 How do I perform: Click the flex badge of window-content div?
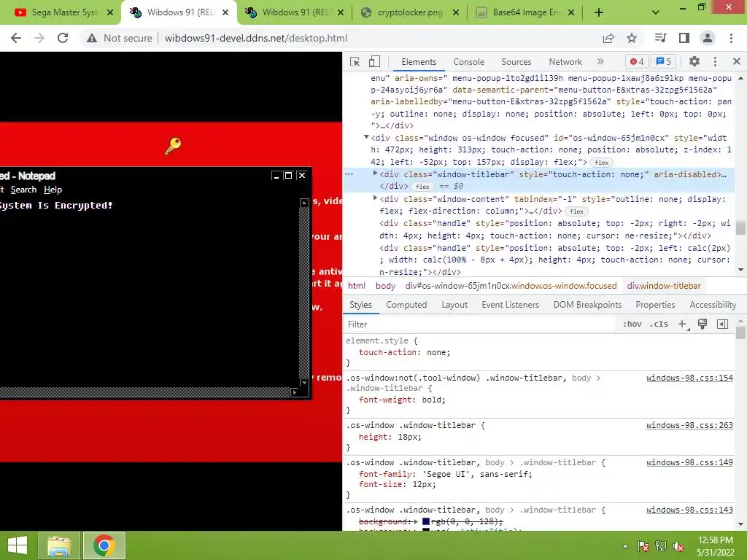coord(576,211)
